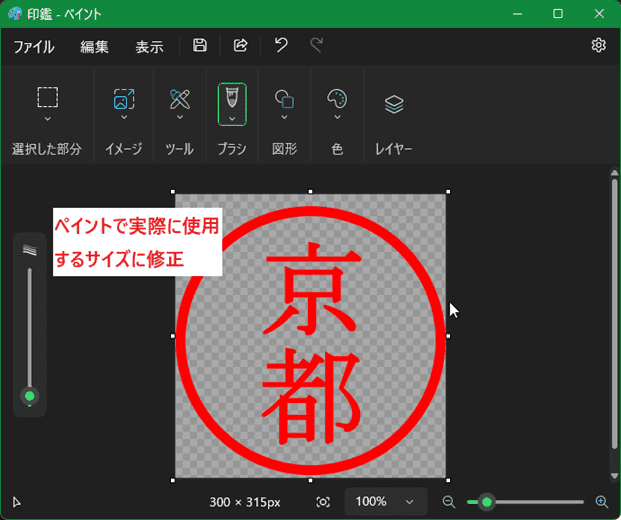Select the ブラシ (Brush) icon
The width and height of the screenshot is (621, 520).
coord(232,97)
